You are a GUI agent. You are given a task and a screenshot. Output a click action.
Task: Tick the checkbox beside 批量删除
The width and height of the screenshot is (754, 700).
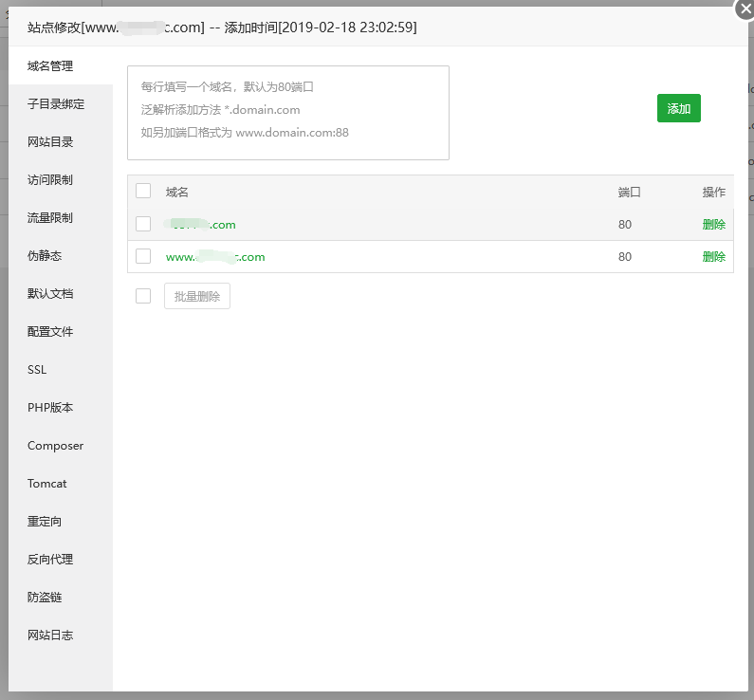(x=143, y=296)
